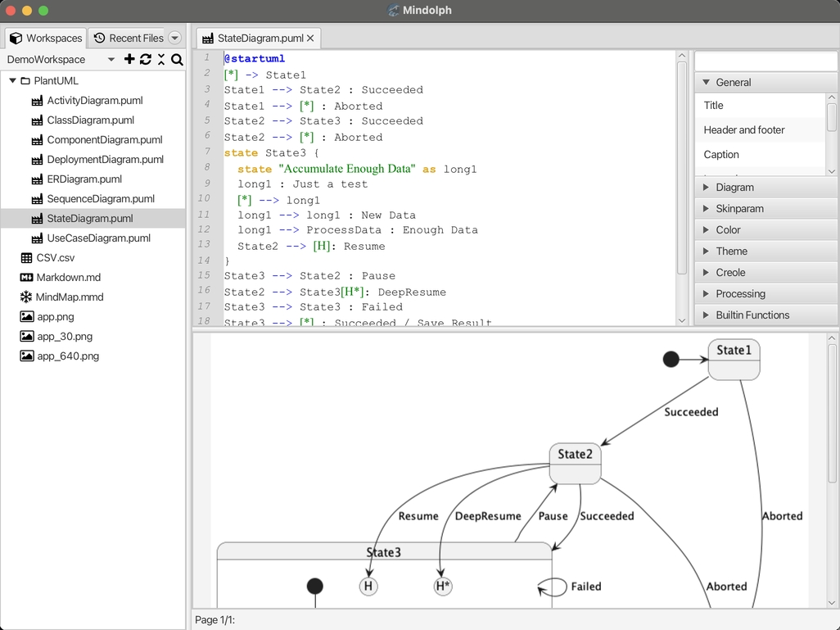This screenshot has height=630, width=840.
Task: Click the H* deep history node
Action: pyautogui.click(x=443, y=586)
